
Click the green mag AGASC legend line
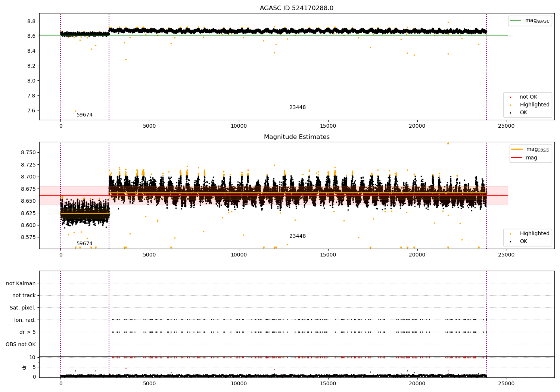[516, 21]
